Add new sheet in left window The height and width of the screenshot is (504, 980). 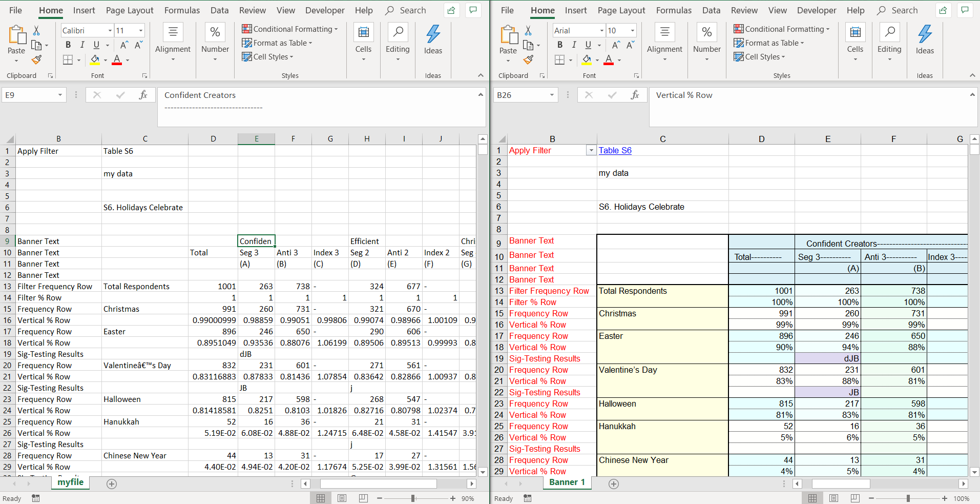pyautogui.click(x=112, y=483)
